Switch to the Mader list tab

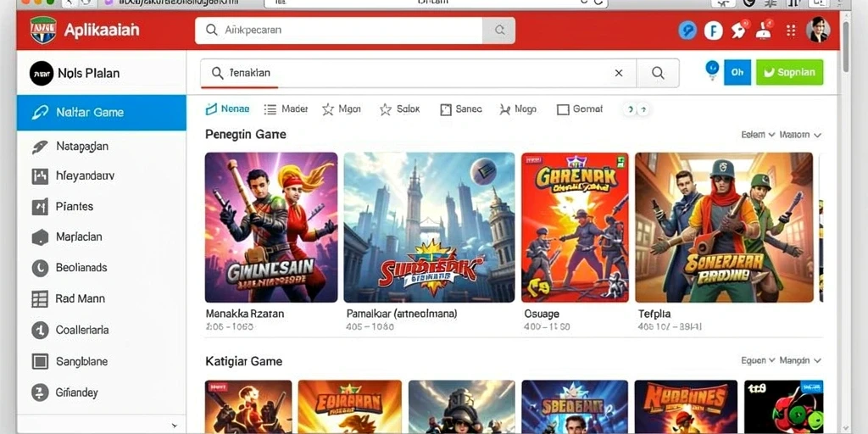[287, 109]
